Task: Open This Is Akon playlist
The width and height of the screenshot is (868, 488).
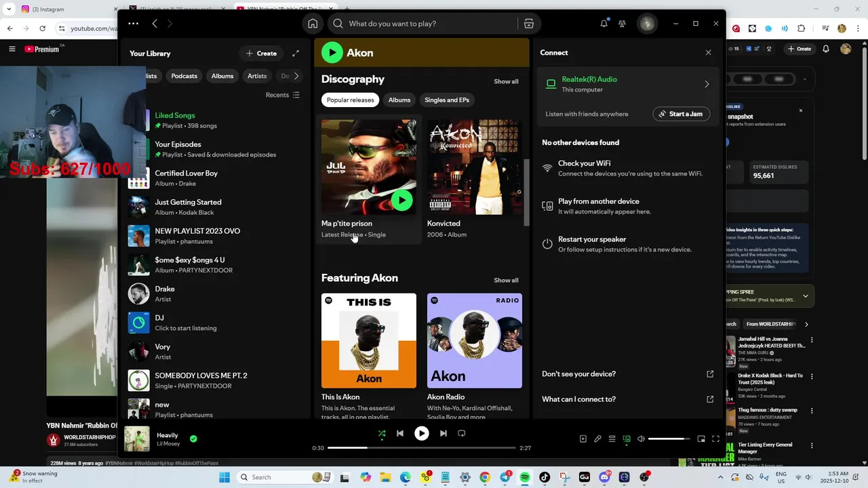Action: coord(369,341)
